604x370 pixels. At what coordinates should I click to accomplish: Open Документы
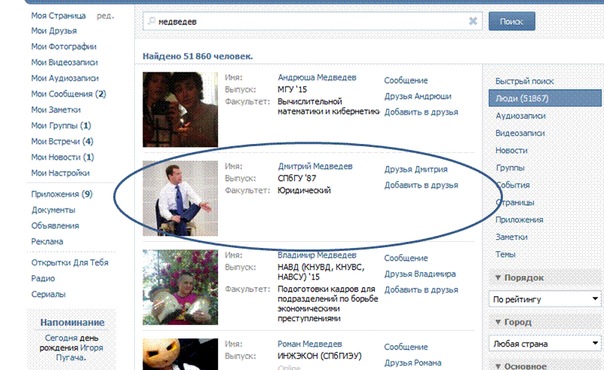(53, 210)
